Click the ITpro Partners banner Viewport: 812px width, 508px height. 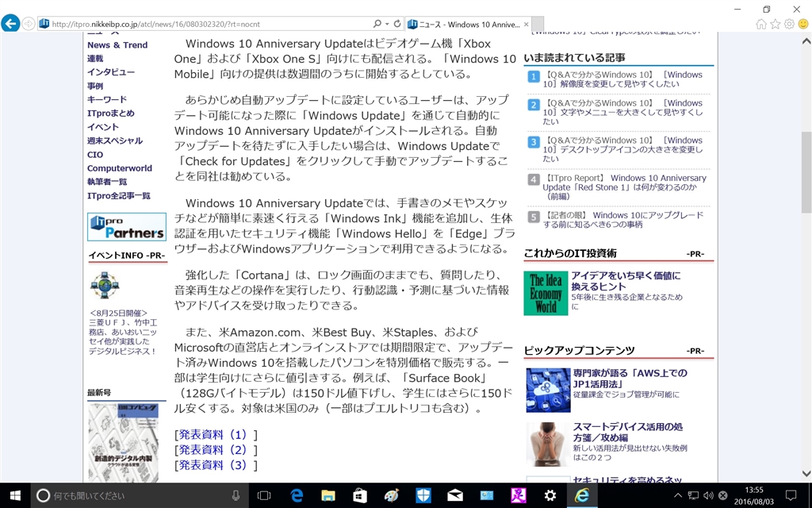point(127,226)
